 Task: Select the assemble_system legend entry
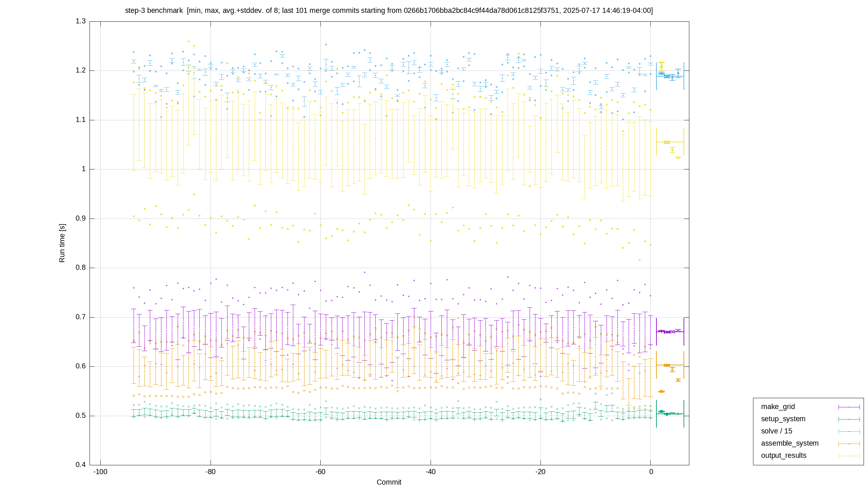point(790,443)
